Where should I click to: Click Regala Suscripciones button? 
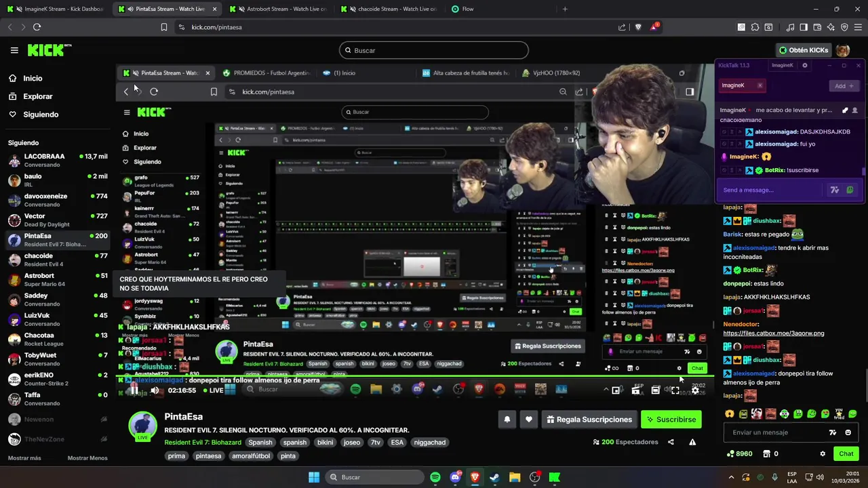[x=589, y=420]
